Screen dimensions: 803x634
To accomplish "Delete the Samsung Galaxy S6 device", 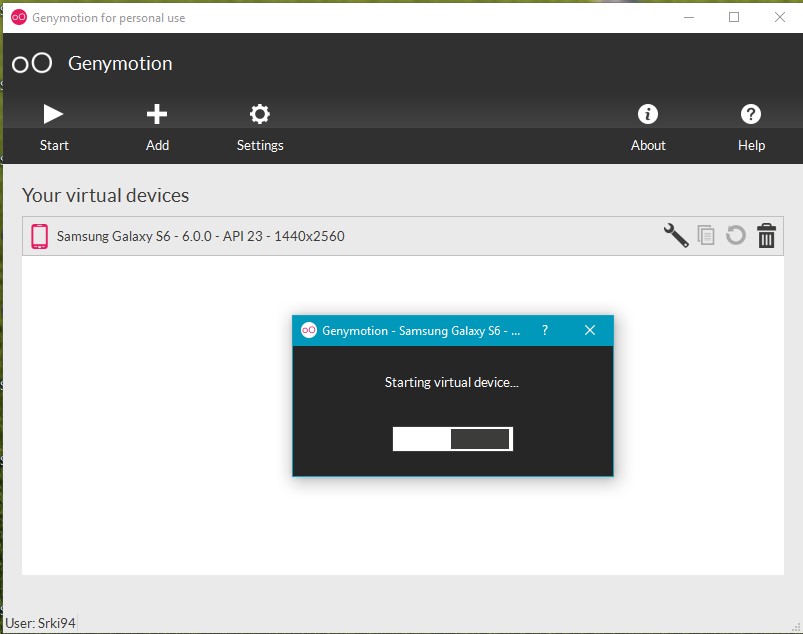I will 766,236.
